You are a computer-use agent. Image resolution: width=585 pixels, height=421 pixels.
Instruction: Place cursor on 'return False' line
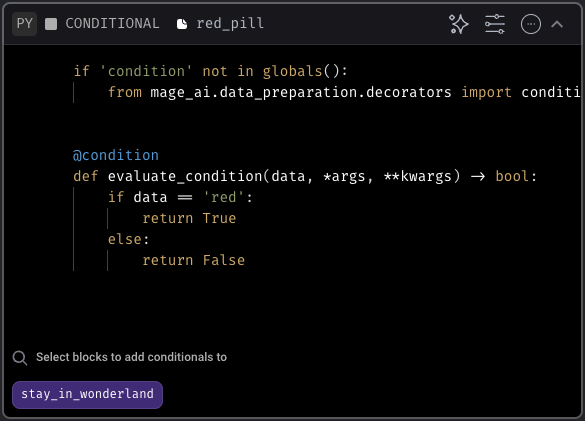194,260
